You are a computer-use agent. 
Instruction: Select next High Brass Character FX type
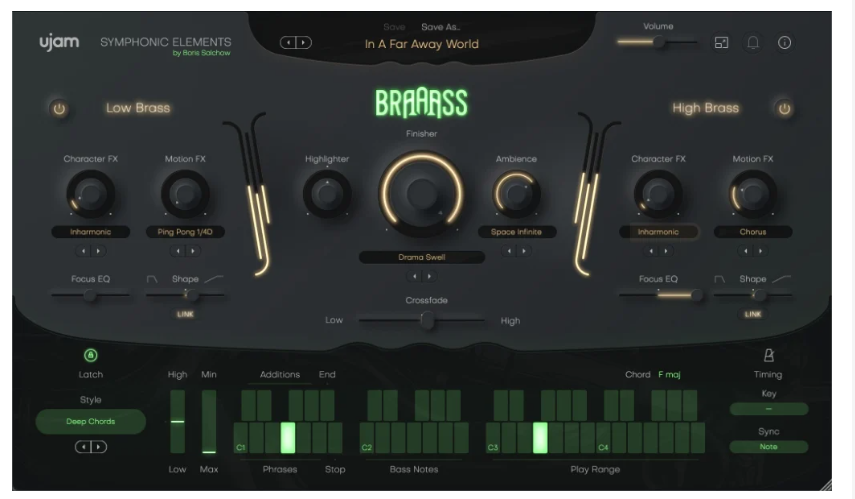coord(665,251)
